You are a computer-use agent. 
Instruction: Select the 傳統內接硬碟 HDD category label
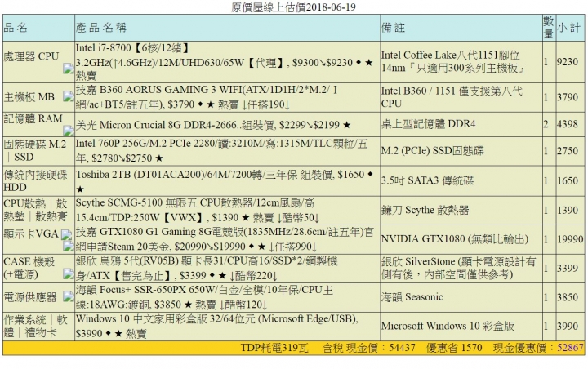coord(36,180)
